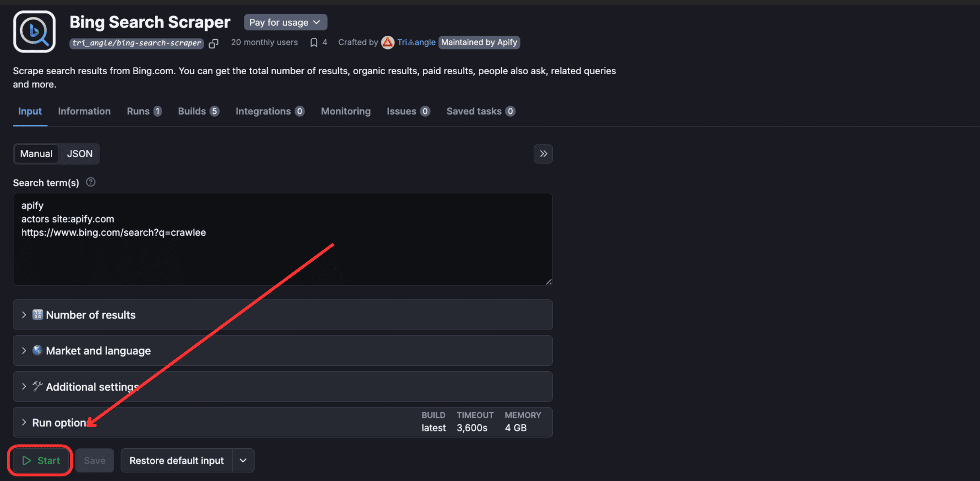Open the Pay for usage dropdown

tap(285, 22)
